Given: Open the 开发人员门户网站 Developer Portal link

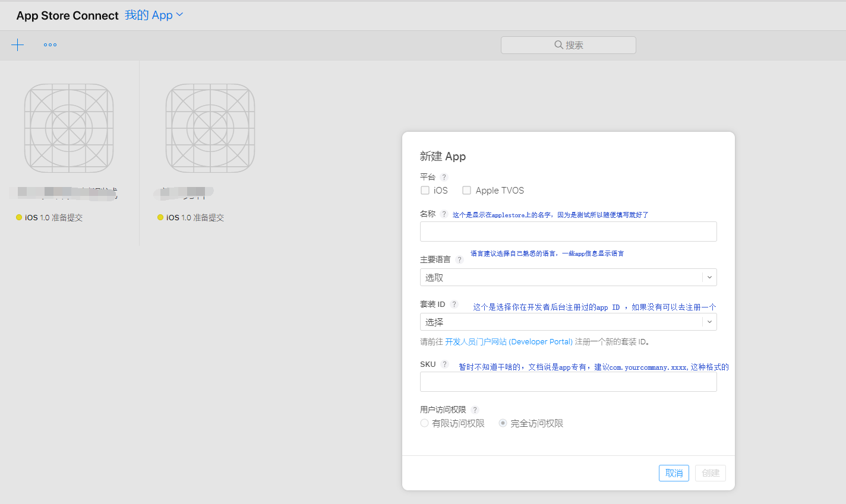Looking at the screenshot, I should (x=509, y=342).
